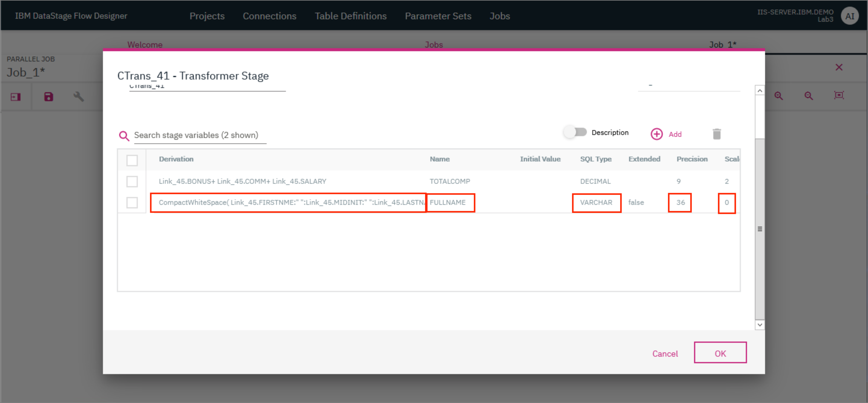
Task: Click the Add label link
Action: [675, 134]
